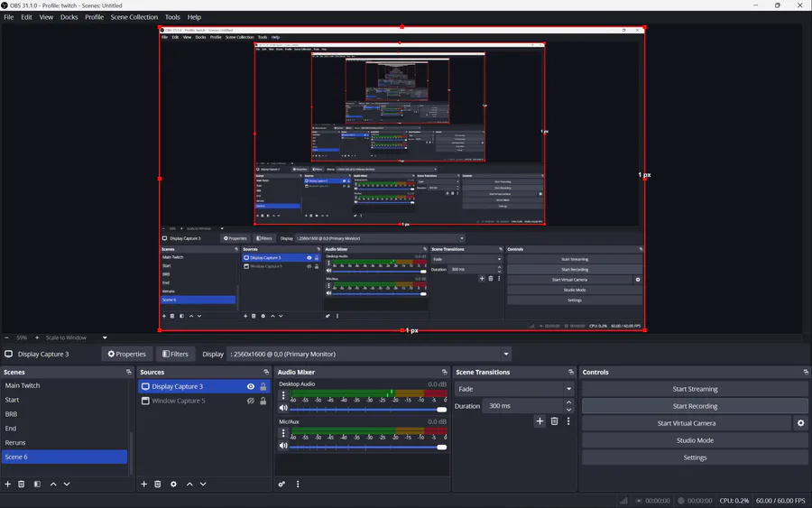Pop out the Scene Transitions dock
The image size is (812, 508).
click(571, 372)
